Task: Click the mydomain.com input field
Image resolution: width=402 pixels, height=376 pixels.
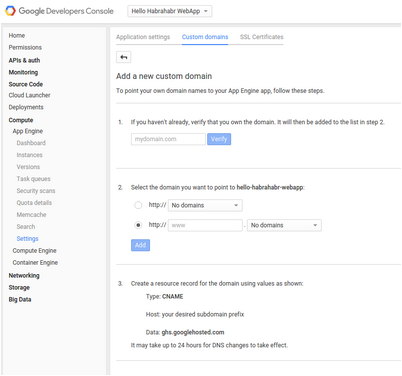Action: click(x=168, y=139)
